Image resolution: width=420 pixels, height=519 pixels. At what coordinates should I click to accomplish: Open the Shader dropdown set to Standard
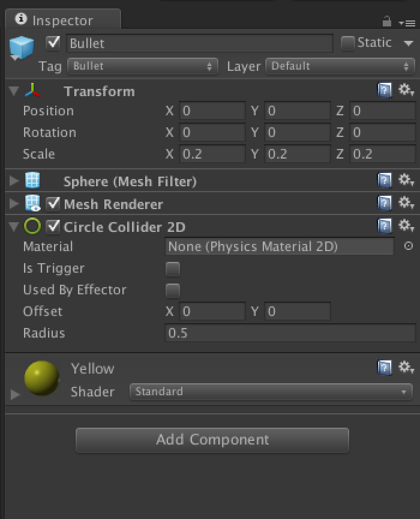(x=271, y=392)
